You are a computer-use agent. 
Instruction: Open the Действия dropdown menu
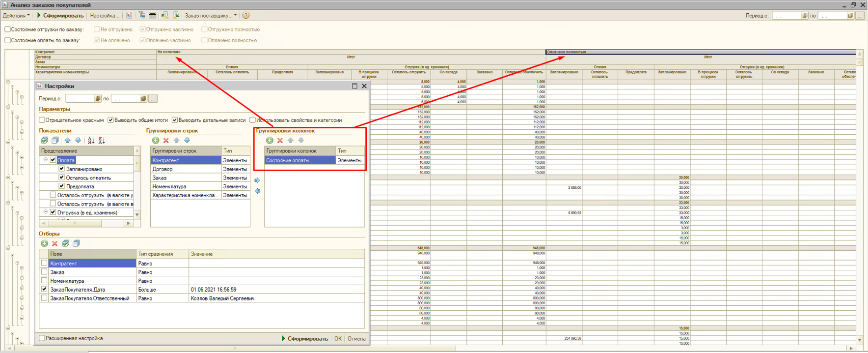click(16, 16)
